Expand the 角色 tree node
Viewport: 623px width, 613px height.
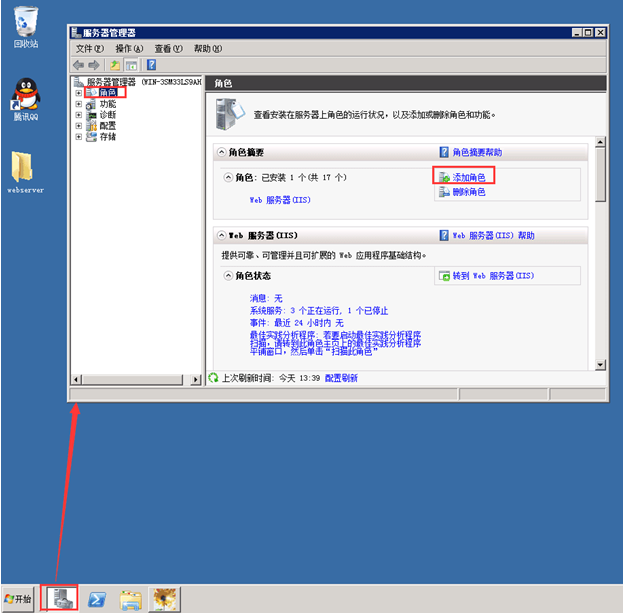(79, 93)
